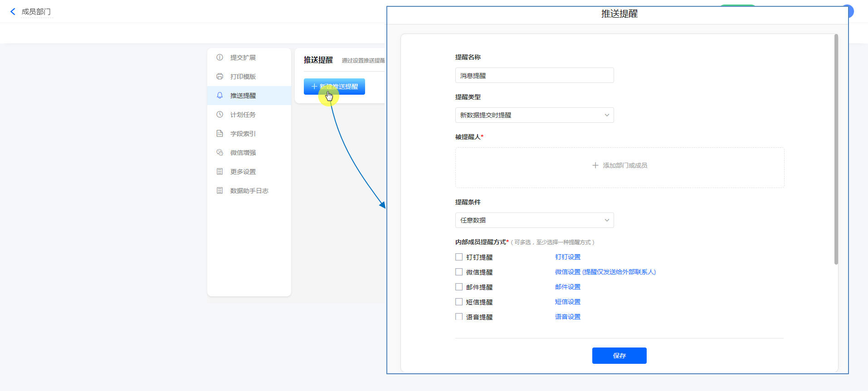This screenshot has width=868, height=391.
Task: Click the 字段索引 document icon
Action: tap(220, 134)
